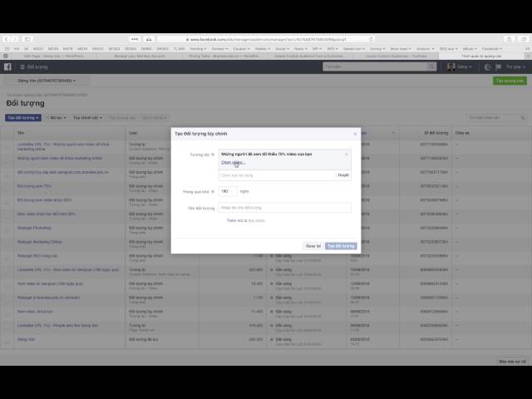Open Tạo đối tượng blue dropdown
Screen dimensions: 532x399
tap(23, 118)
